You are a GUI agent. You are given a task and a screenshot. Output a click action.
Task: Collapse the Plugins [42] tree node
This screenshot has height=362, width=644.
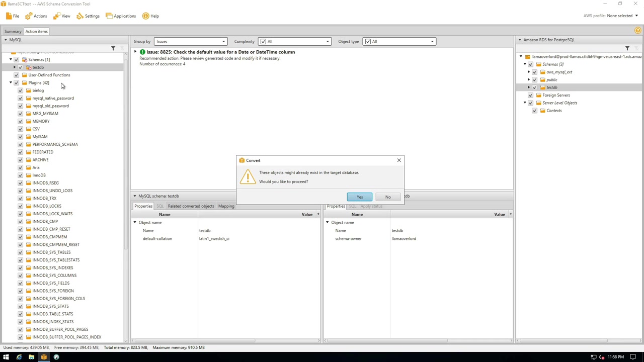(x=11, y=82)
